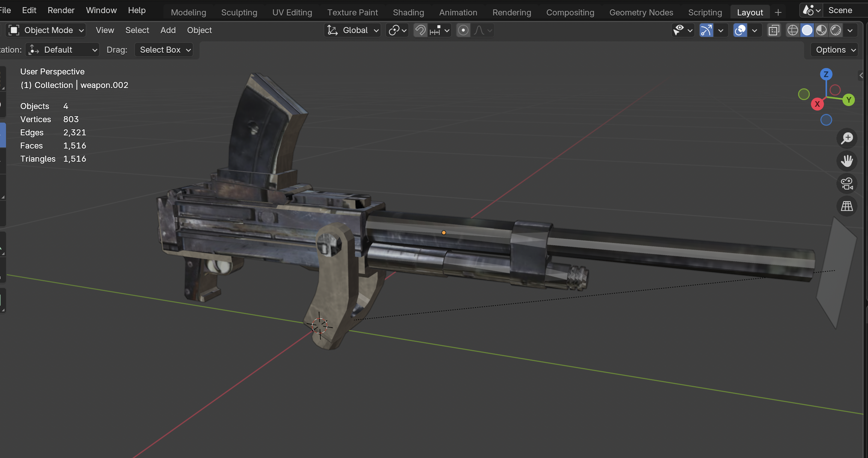
Task: Click the Z axis on navigation gizmo
Action: (826, 74)
